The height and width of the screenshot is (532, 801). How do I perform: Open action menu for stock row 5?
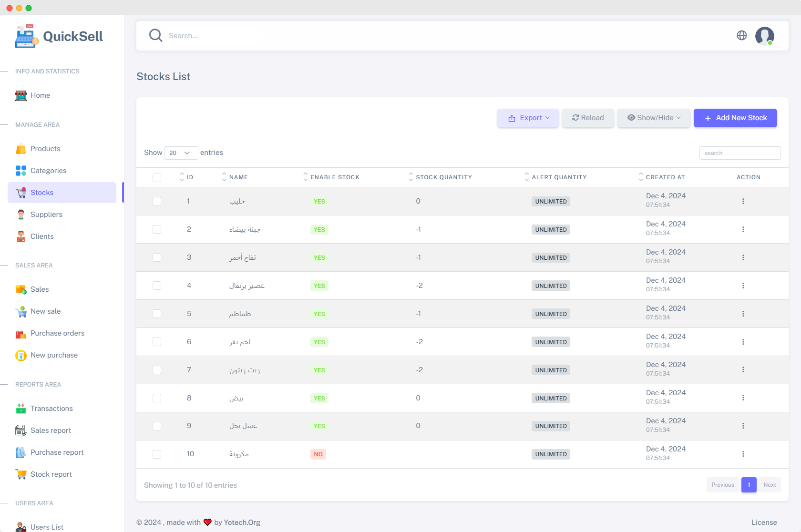tap(743, 314)
